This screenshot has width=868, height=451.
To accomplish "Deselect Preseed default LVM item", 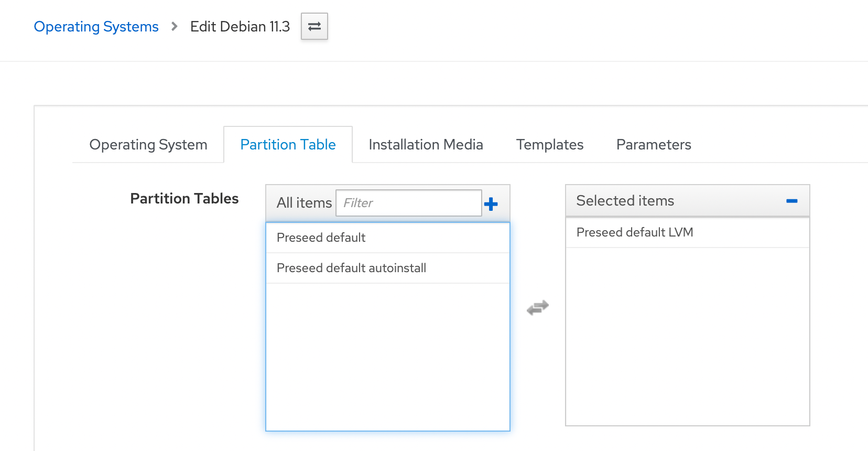I will point(634,232).
